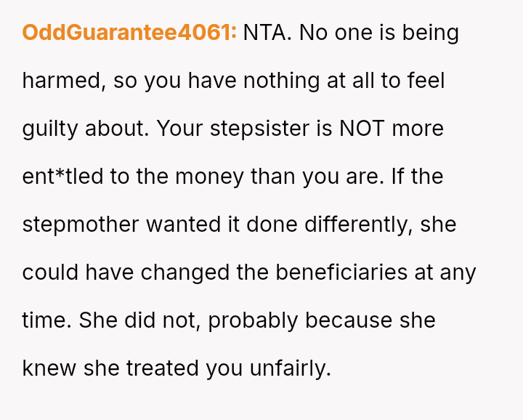Click the word 'harmed' in the comment
Viewport: 523px width, 420px height.
coord(62,81)
